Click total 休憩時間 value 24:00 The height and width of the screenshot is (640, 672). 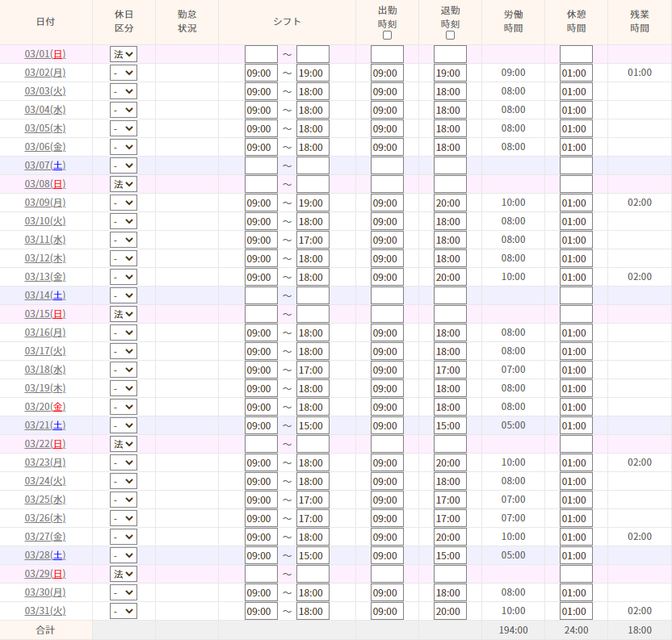[x=576, y=630]
